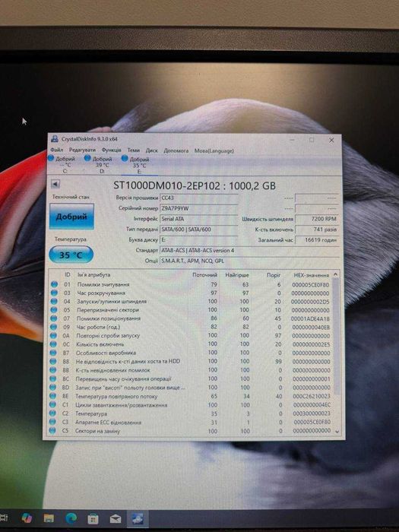Open File Explorer from the taskbar
This screenshot has height=532, width=399.
click(49, 518)
